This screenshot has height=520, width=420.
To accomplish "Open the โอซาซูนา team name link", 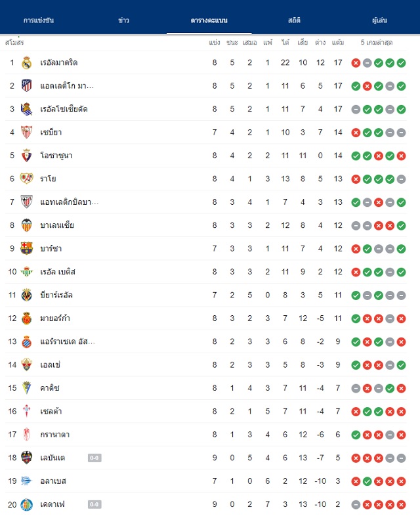I will (56, 156).
